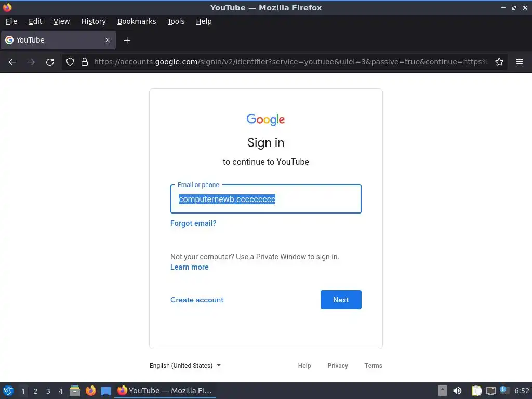Open the Bookmarks menu
The width and height of the screenshot is (532, 399).
point(137,21)
